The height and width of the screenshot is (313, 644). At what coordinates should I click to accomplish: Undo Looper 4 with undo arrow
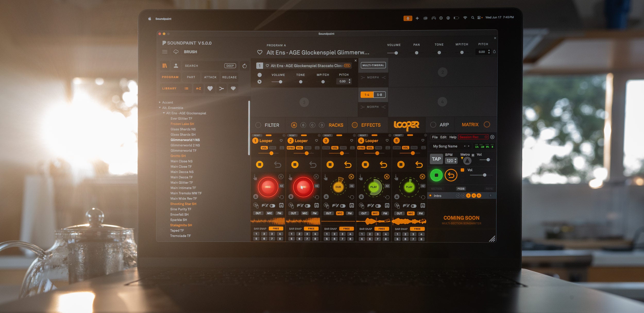[383, 164]
